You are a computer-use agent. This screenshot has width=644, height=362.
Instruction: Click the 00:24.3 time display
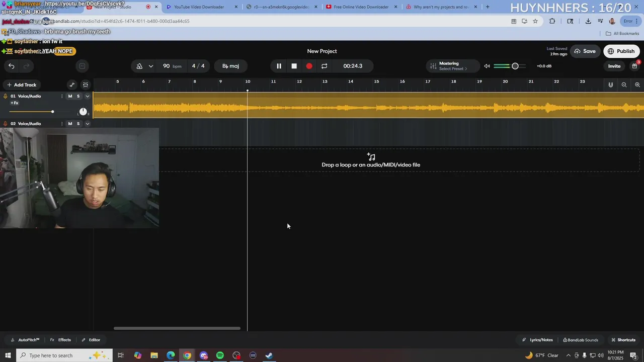pos(353,66)
